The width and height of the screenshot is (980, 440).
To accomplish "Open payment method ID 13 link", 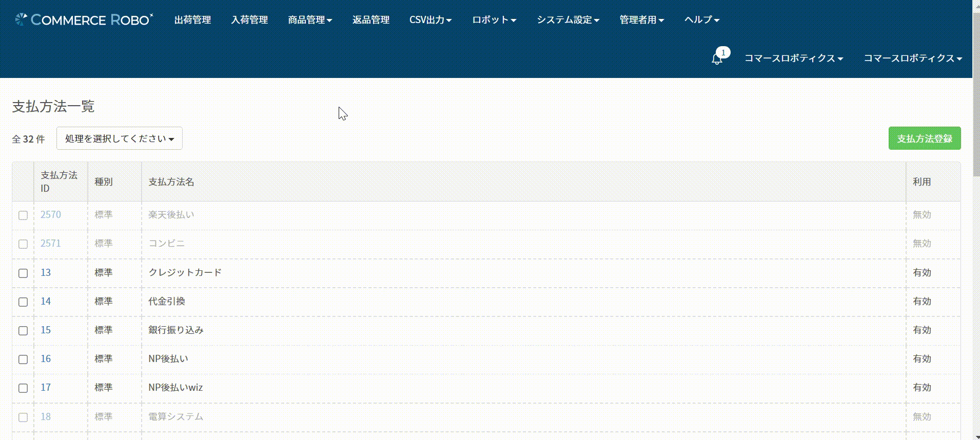I will point(46,272).
